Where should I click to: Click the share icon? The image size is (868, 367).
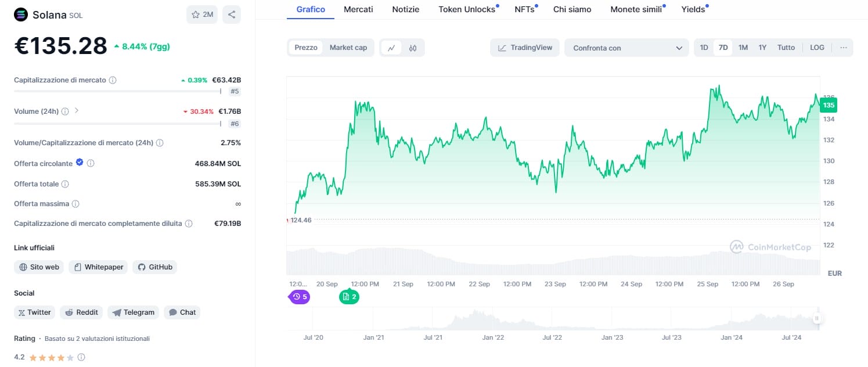(x=232, y=15)
